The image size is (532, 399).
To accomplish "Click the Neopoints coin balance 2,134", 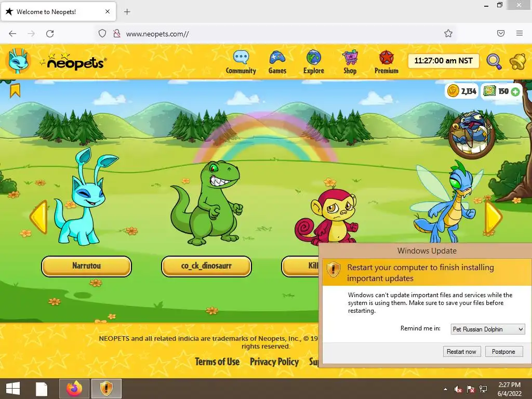I will [462, 91].
